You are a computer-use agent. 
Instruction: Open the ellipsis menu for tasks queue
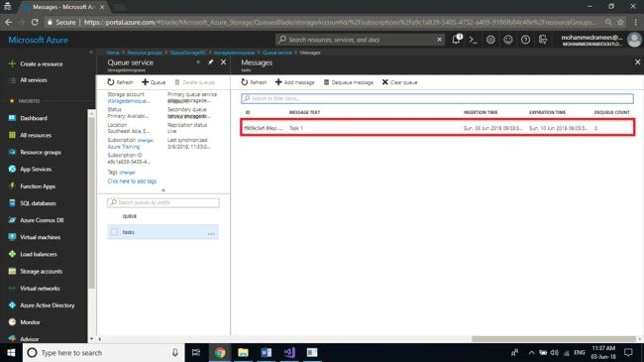[211, 233]
